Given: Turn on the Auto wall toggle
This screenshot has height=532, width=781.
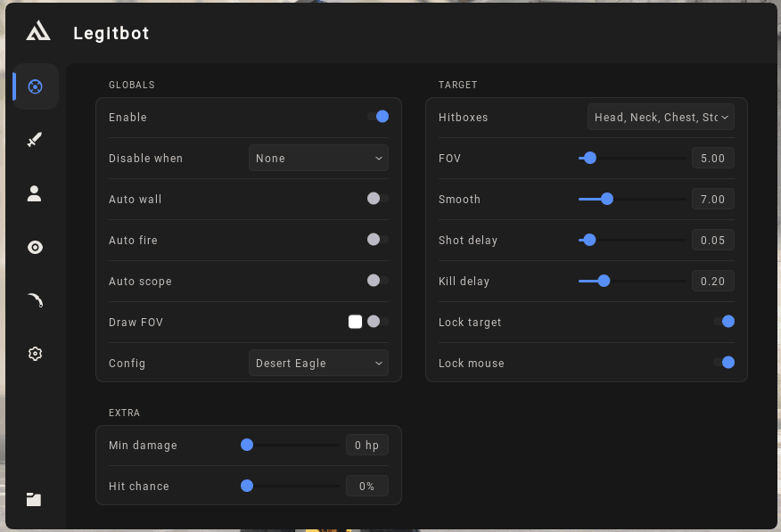Looking at the screenshot, I should tap(378, 199).
